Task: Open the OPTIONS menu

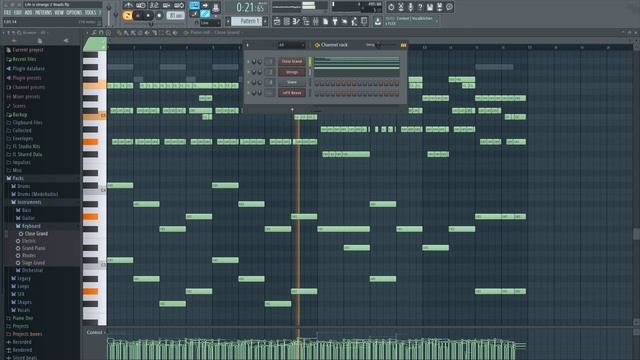Action: tap(74, 13)
